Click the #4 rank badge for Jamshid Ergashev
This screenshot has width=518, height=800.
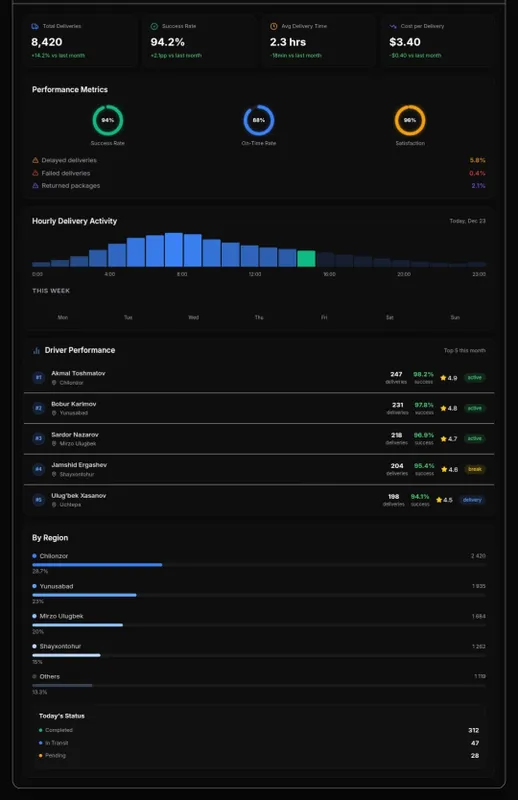pos(38,469)
